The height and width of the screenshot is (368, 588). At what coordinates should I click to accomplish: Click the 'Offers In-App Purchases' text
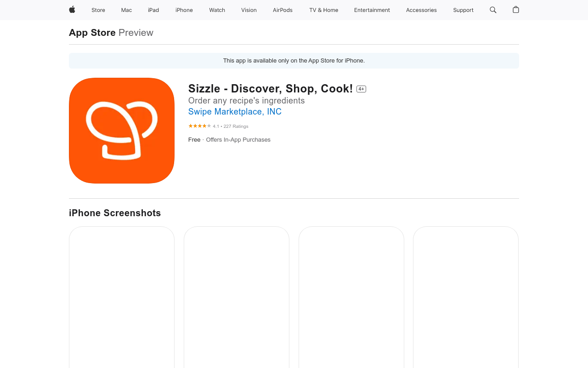tap(238, 140)
